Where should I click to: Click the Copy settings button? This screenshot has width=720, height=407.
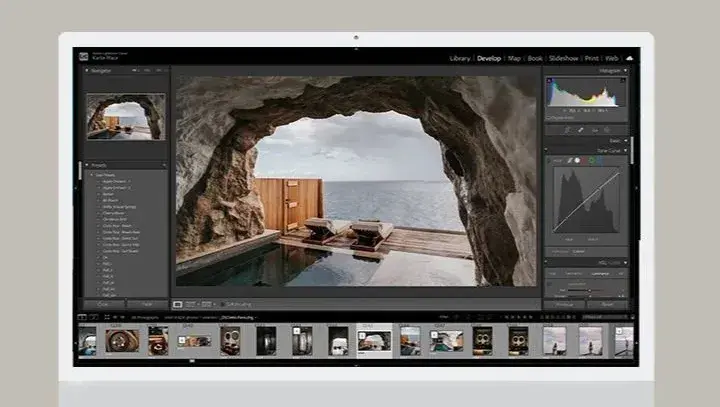tap(104, 304)
